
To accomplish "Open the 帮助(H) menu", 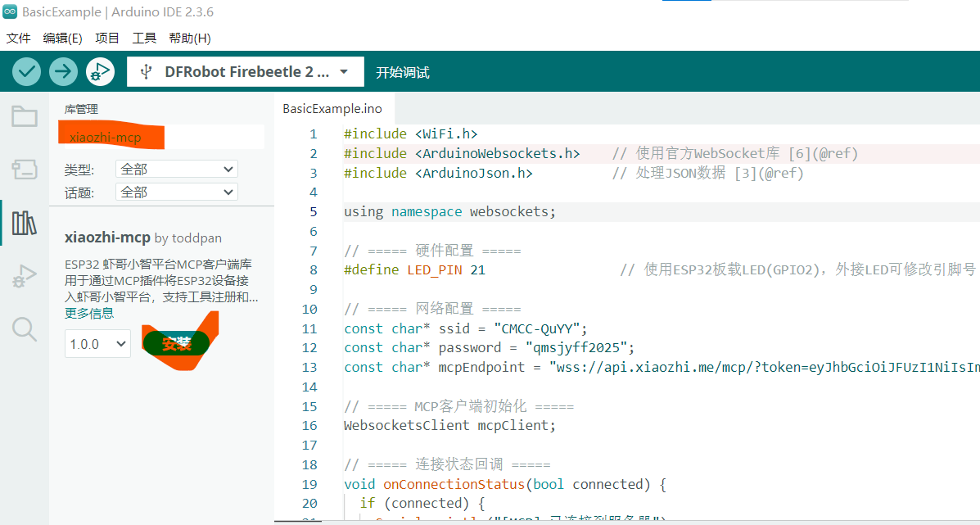I will [190, 38].
